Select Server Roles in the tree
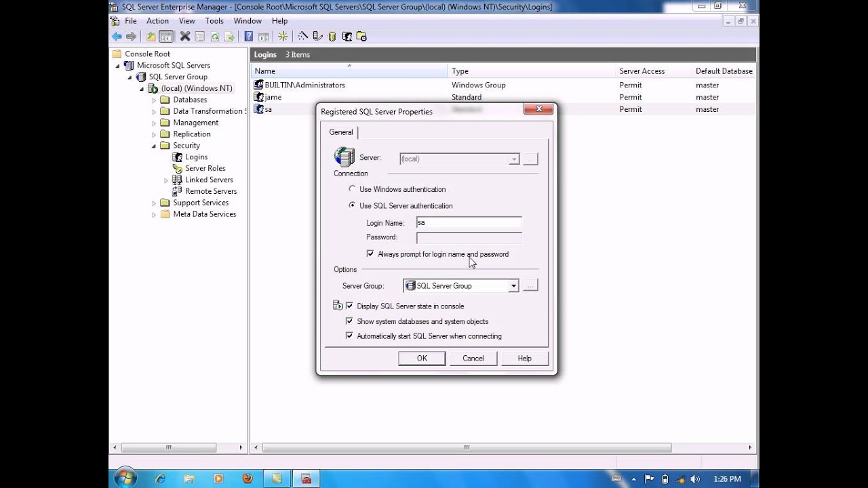The width and height of the screenshot is (868, 488). tap(205, 169)
